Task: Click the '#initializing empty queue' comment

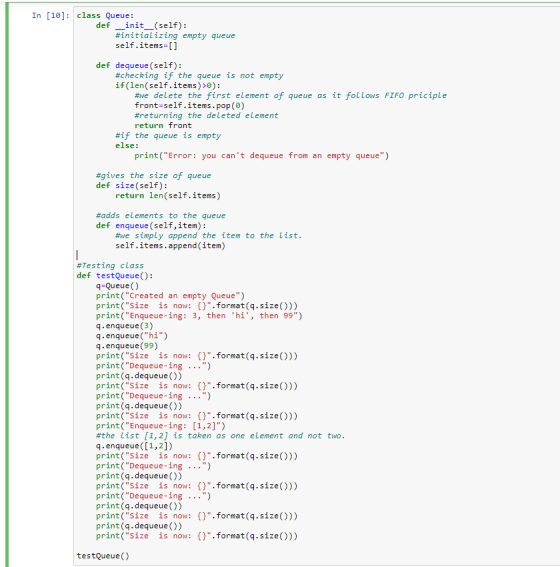Action: (175, 35)
